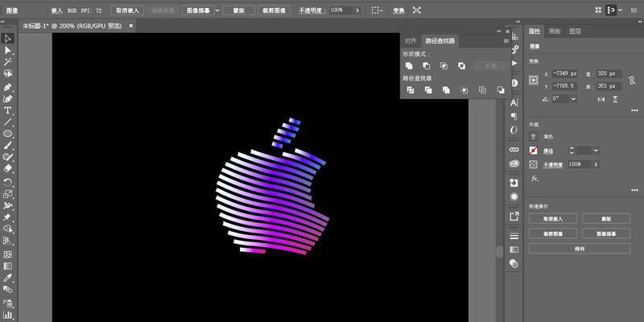Click 图像描摹 in quick actions
Image resolution: width=644 pixels, height=322 pixels.
point(606,233)
